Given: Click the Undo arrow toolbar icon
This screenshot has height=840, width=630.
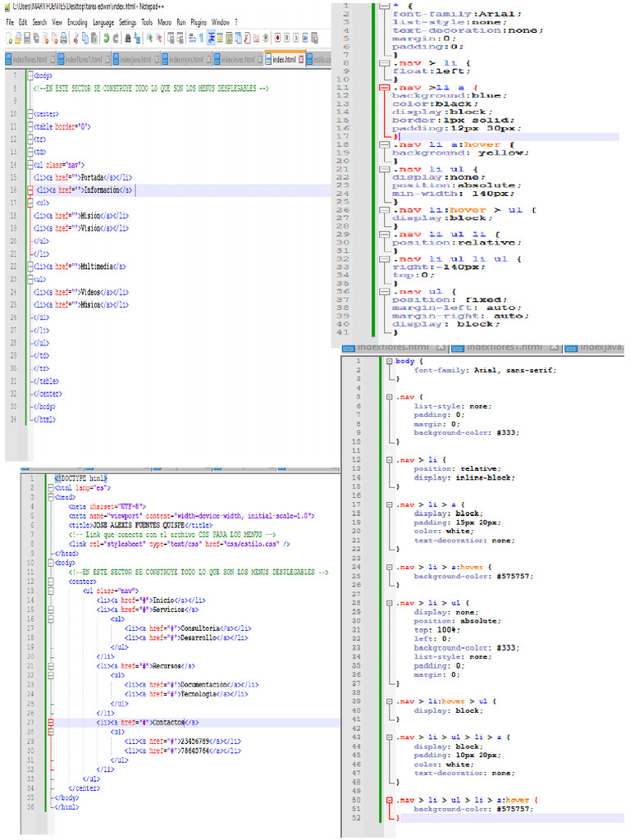Looking at the screenshot, I should point(107,38).
